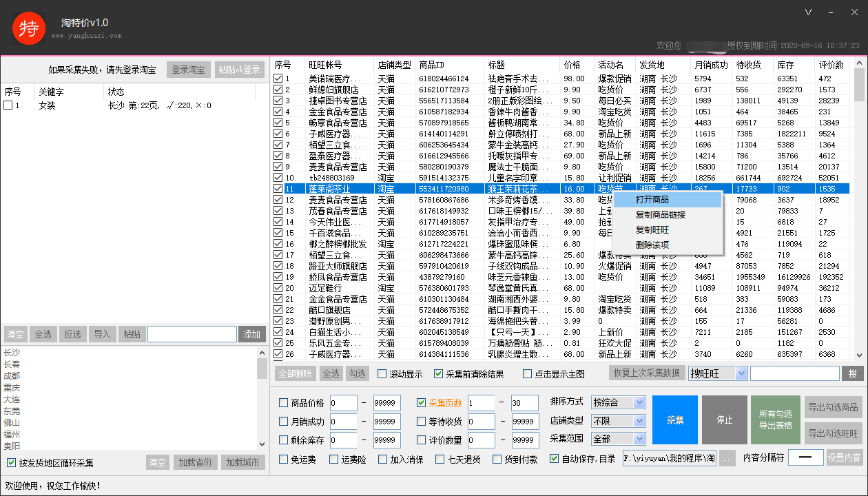Click the 搜 search icon beside the input
The height and width of the screenshot is (496, 868).
(854, 374)
